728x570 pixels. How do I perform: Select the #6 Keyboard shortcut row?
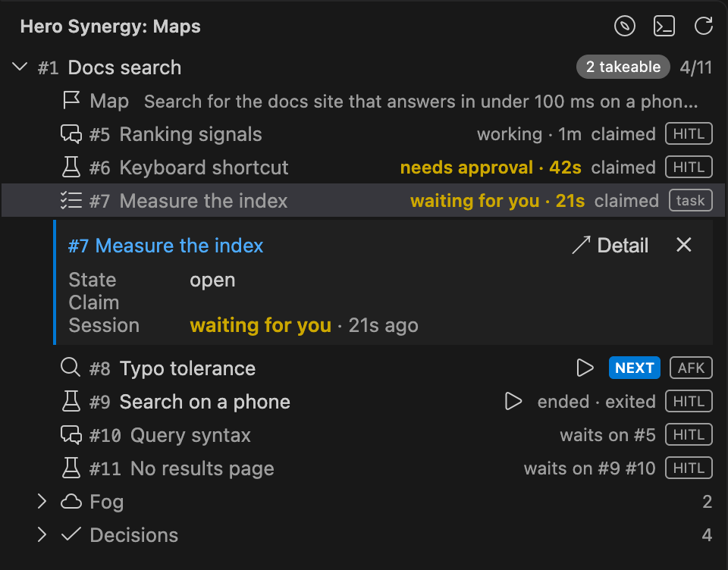[x=363, y=168]
